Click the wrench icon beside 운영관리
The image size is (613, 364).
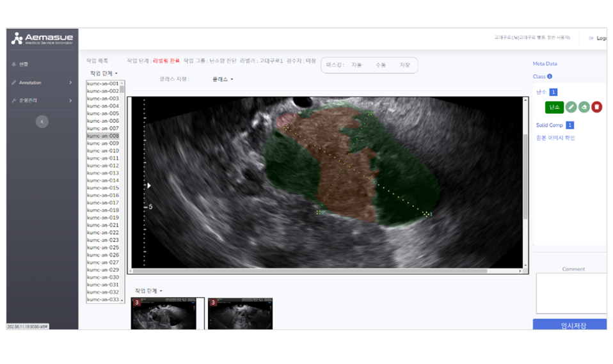[13, 100]
